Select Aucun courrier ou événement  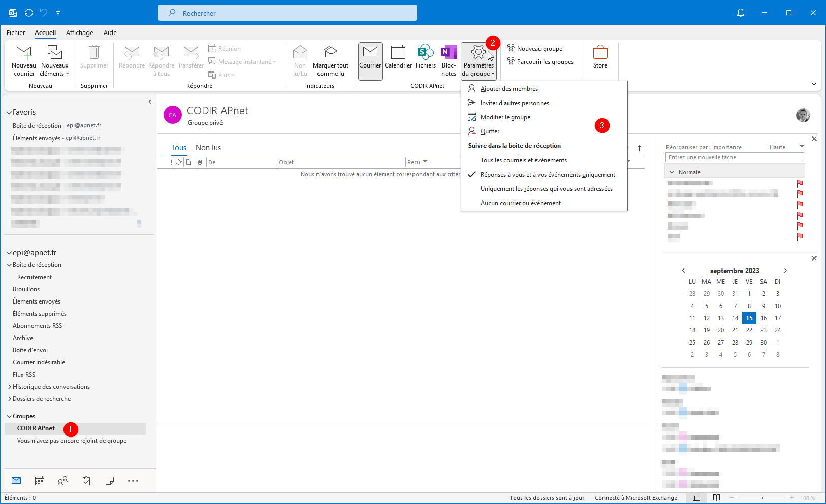pos(544,203)
